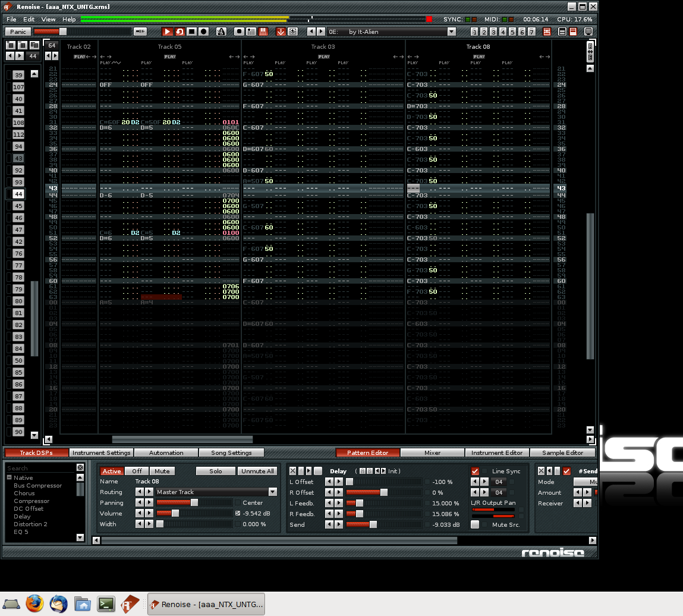
Task: Click the Solo button
Action: 216,471
